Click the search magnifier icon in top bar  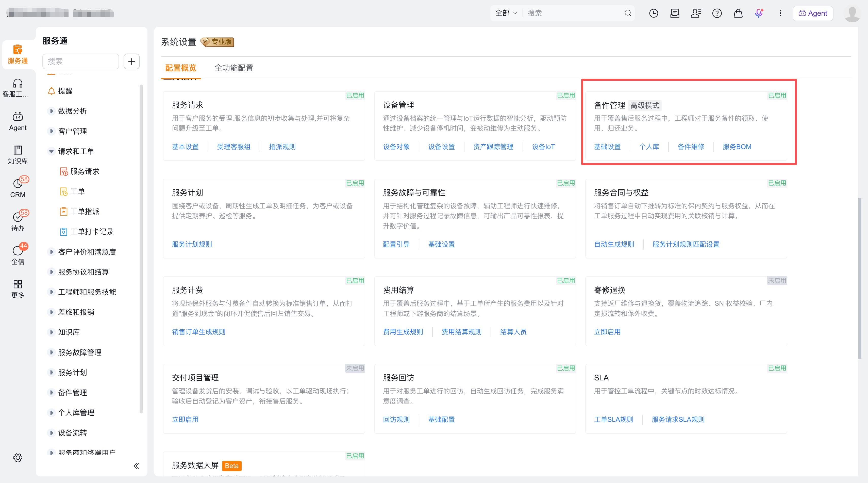tap(628, 13)
